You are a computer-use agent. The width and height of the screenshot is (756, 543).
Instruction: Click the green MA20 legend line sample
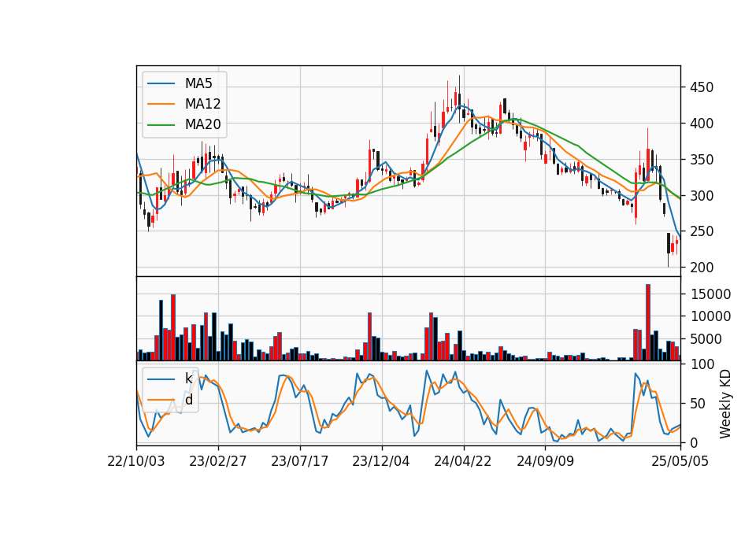point(161,125)
